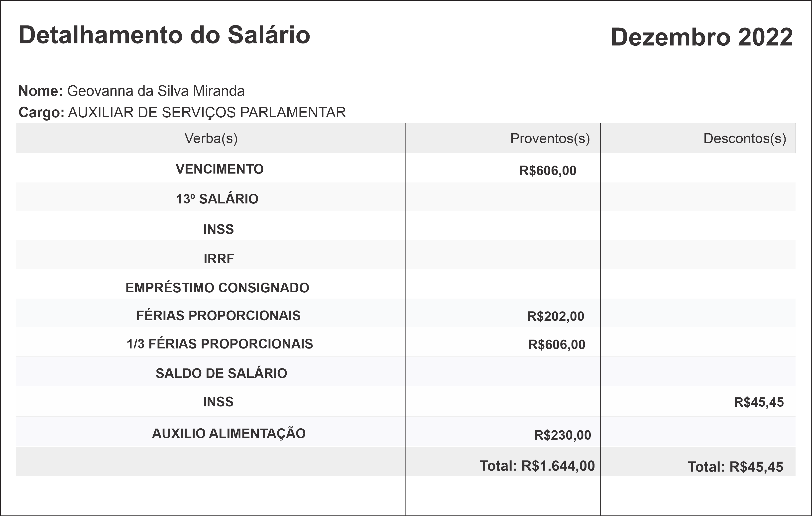Click the "Dezembro 2022" date heading

click(701, 37)
